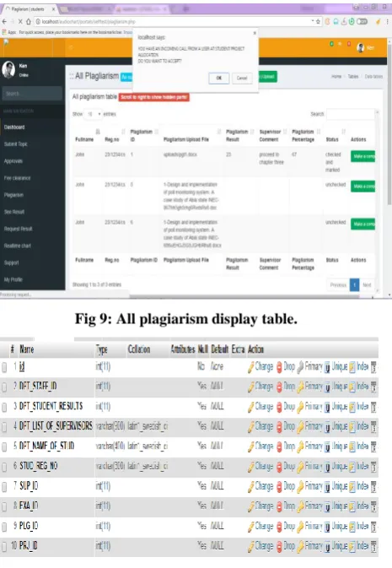Open the Fee clearance sidebar item
Image resolution: width=392 pixels, height=568 pixels.
[18, 178]
